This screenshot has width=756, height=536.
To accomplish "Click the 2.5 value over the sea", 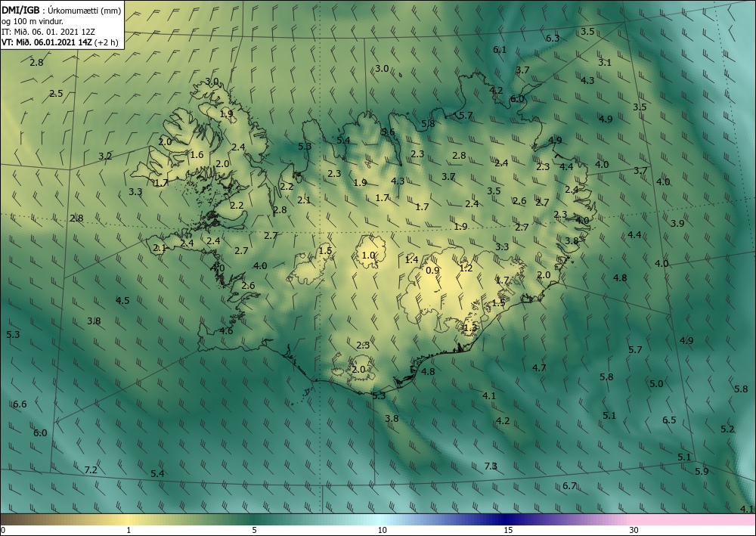I will 56,94.
